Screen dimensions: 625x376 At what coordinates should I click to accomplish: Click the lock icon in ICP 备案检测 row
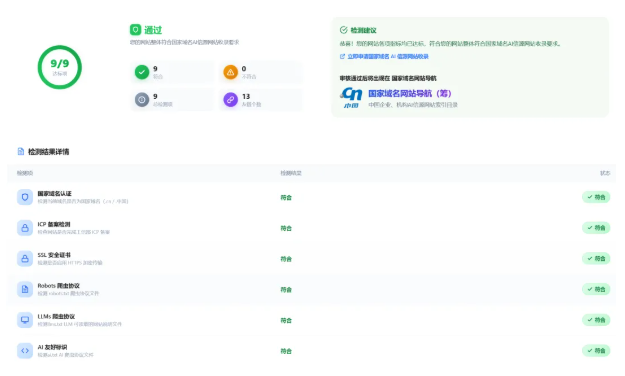click(25, 228)
